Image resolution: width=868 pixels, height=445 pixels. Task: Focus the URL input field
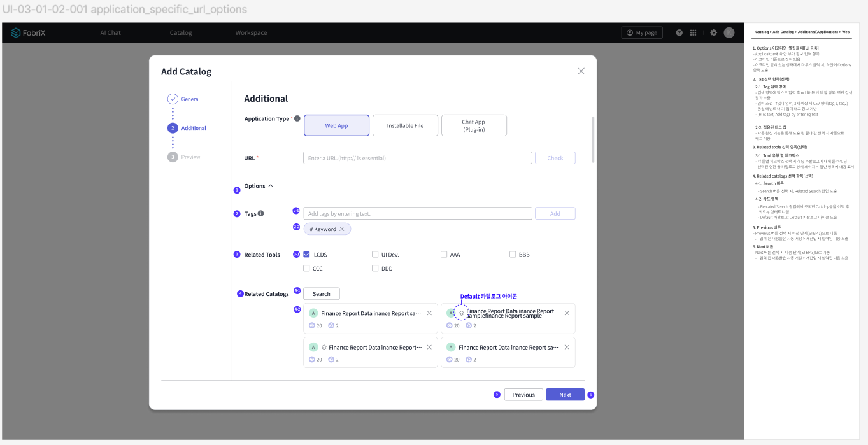(418, 158)
